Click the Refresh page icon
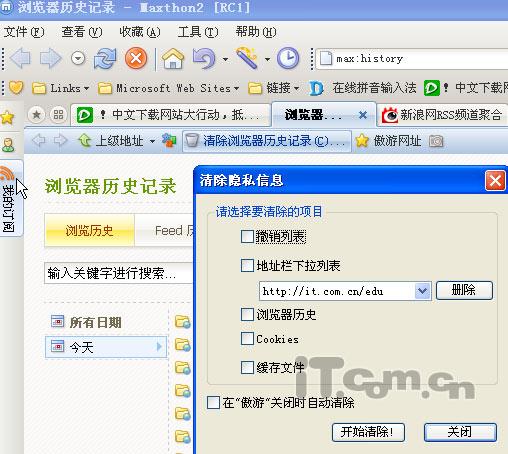The height and width of the screenshot is (454, 508). 105,58
